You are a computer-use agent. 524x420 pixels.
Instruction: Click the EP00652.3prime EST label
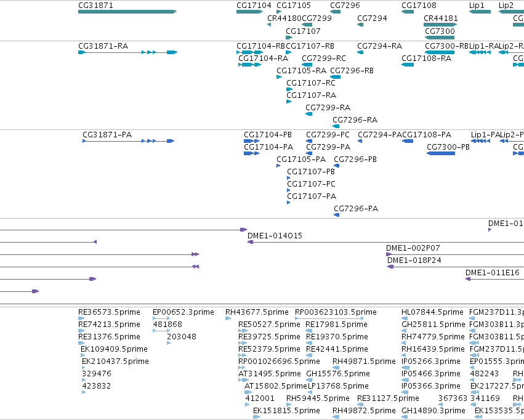coord(183,312)
